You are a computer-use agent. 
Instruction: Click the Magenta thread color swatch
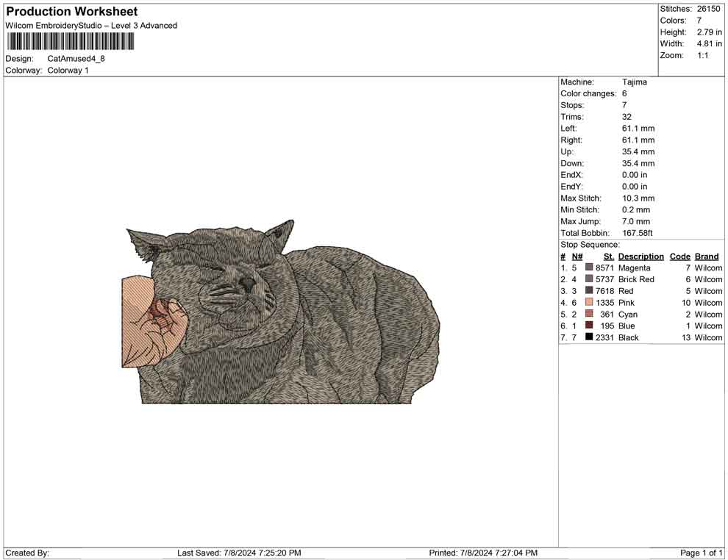point(588,268)
